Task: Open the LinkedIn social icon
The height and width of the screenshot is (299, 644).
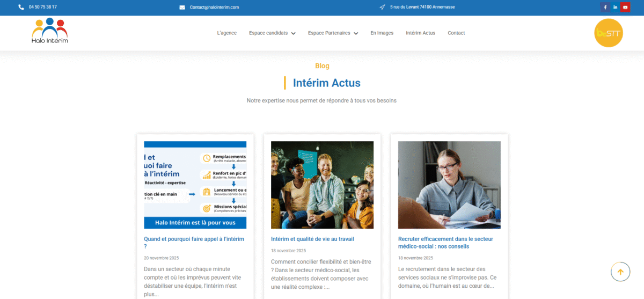Action: coord(615,7)
